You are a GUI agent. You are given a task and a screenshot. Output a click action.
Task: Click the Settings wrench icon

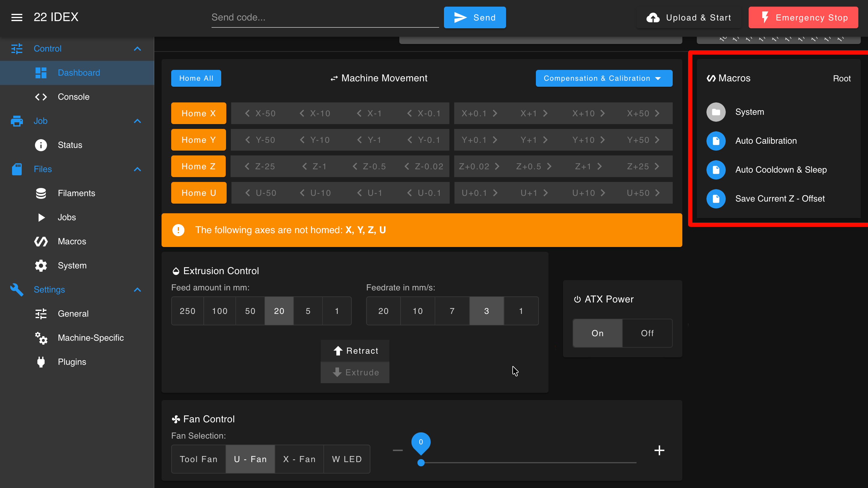17,289
